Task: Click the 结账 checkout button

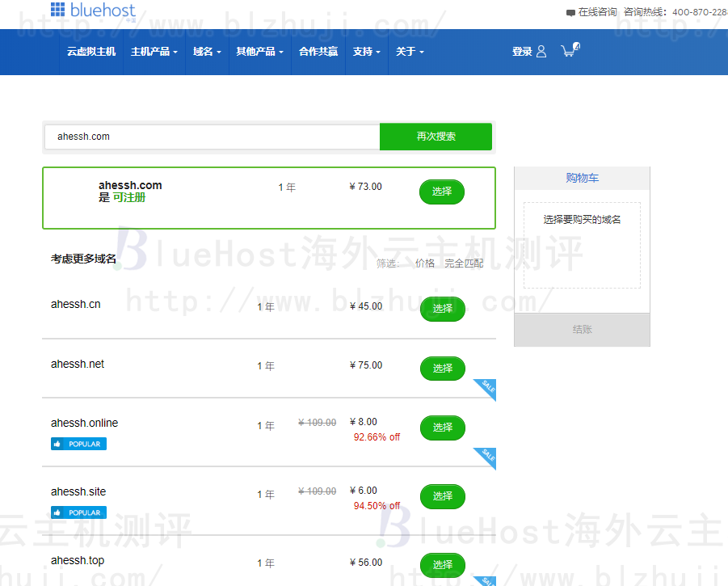Action: (583, 330)
